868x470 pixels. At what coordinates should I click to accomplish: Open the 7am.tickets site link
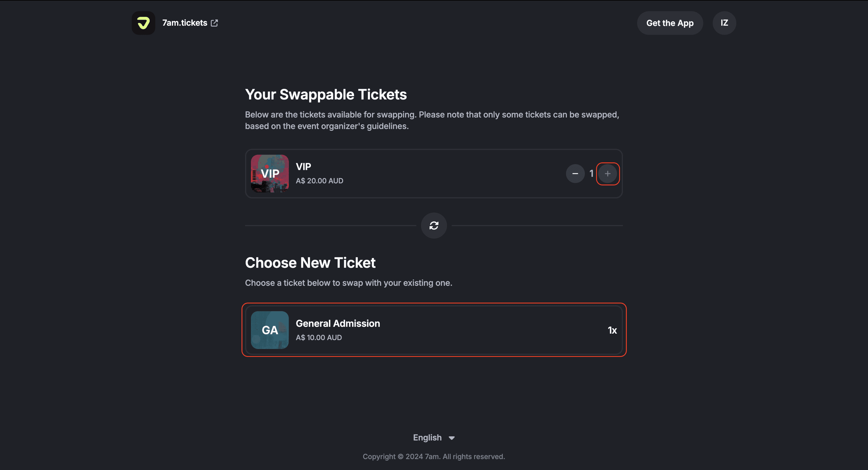(184, 23)
